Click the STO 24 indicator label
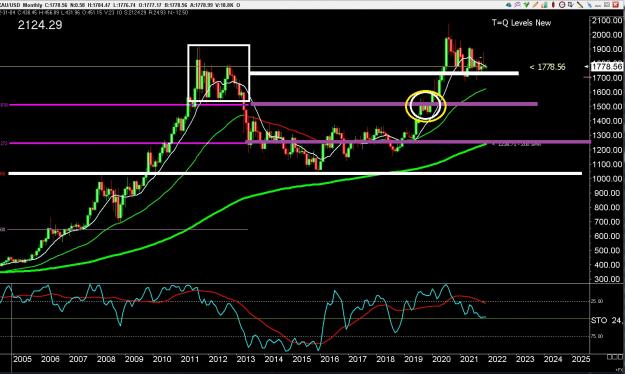Screen dimensions: 625x374 [607, 320]
